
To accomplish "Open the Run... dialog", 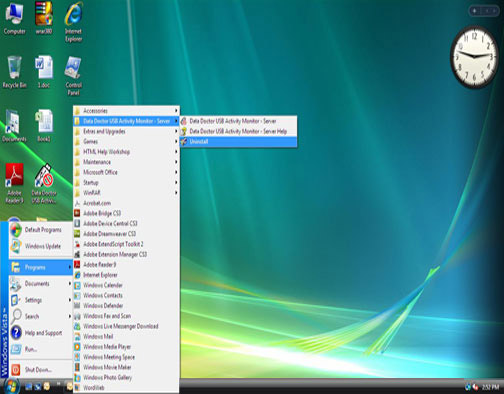I will tap(41, 349).
